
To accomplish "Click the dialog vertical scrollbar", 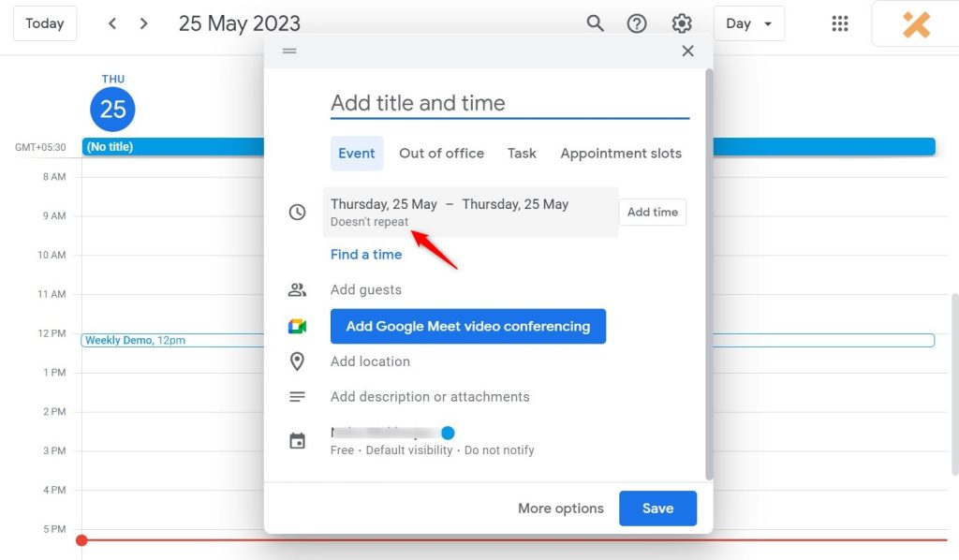I will [709, 274].
